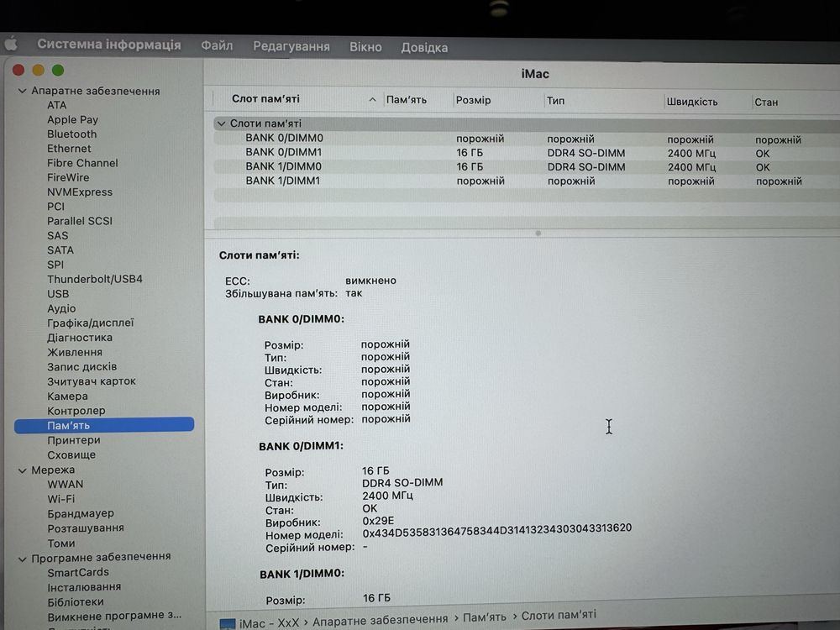Image resolution: width=840 pixels, height=630 pixels.
Task: Open the Редагування menu
Action: [x=291, y=46]
